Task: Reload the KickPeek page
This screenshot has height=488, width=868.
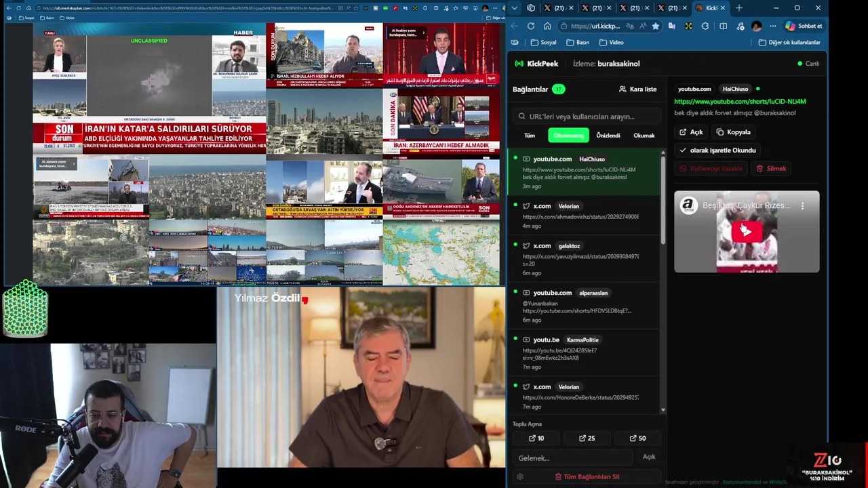Action: (530, 26)
